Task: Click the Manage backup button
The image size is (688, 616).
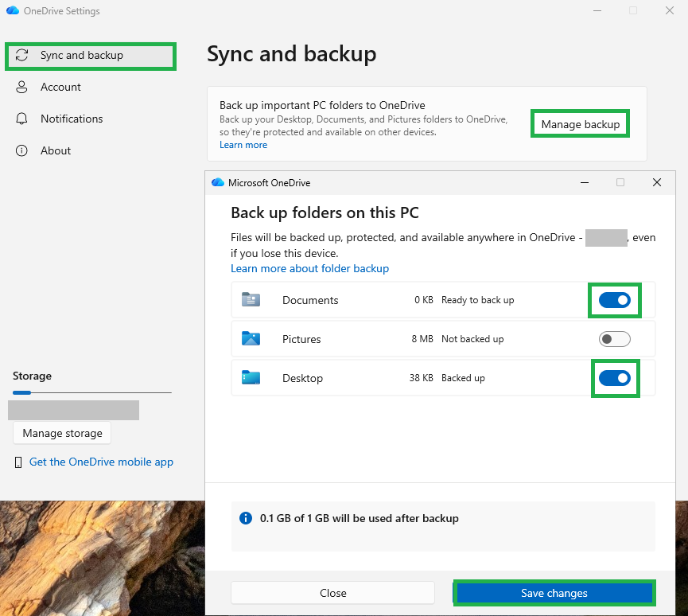Action: pyautogui.click(x=580, y=124)
